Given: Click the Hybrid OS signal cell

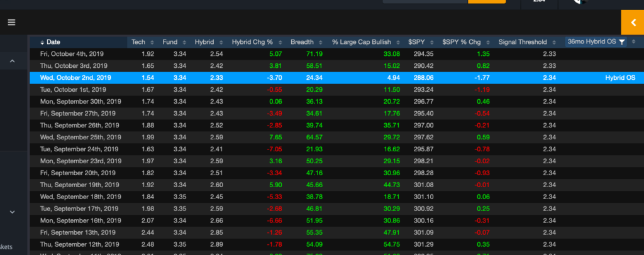Looking at the screenshot, I should coord(620,77).
